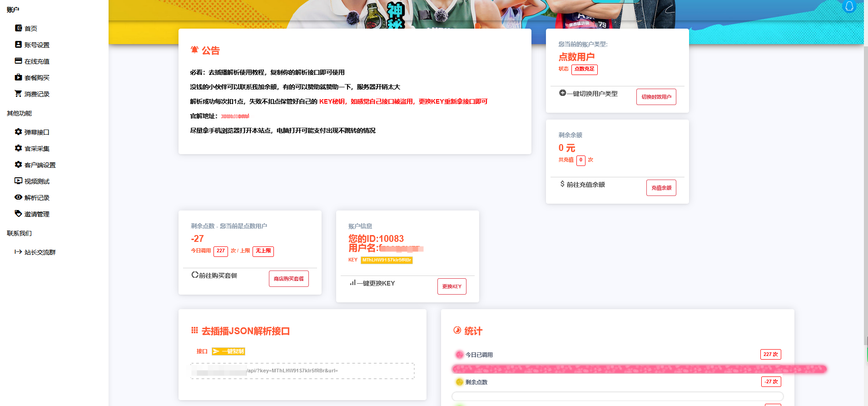The height and width of the screenshot is (406, 868).
Task: Click the 0 元 balance amount
Action: point(567,148)
